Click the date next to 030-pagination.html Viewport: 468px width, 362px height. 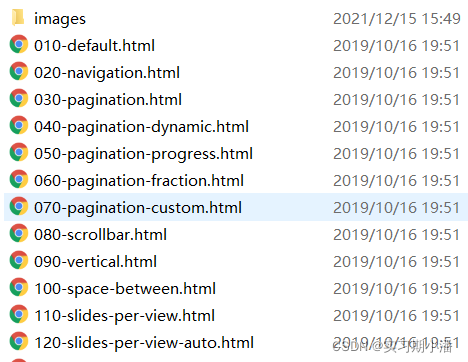tap(397, 100)
